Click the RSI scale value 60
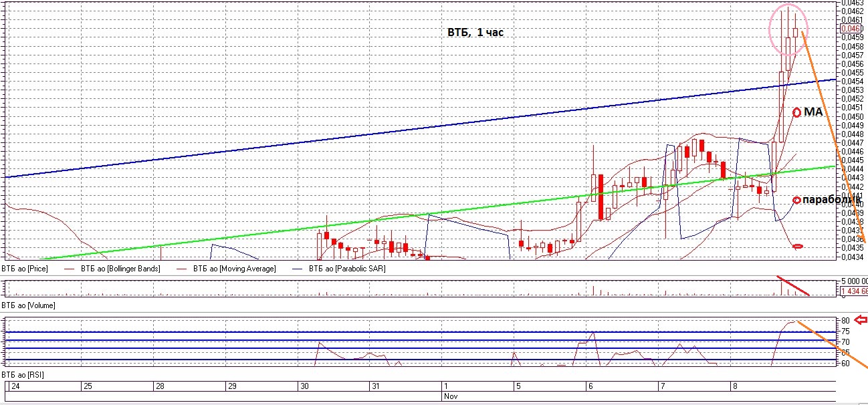This screenshot has height=405, width=868. coord(845,364)
